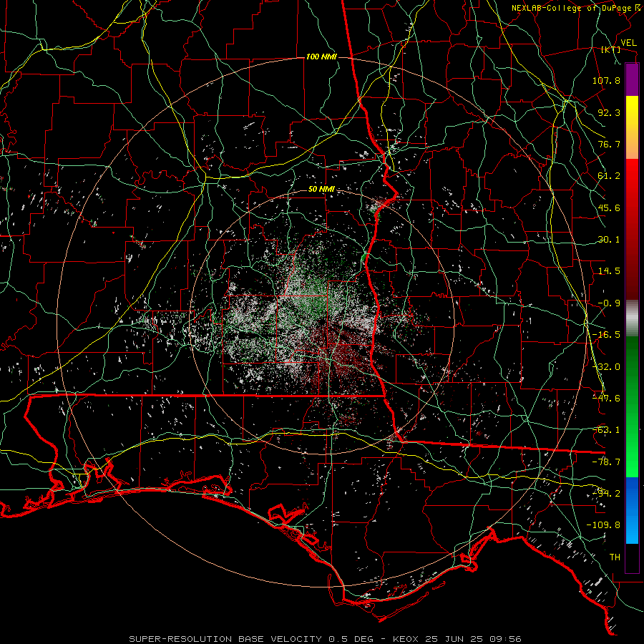Viewport: 644px width, 644px height.
Task: Select the black TH box below the color bar
Action: point(632,558)
